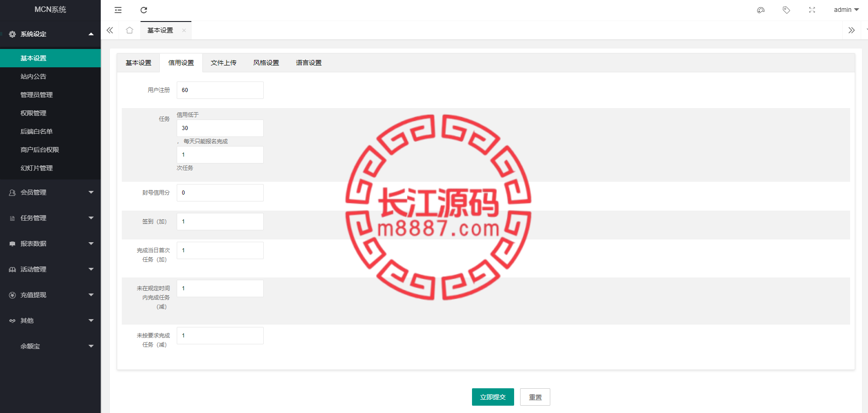Go to the home tab icon

[x=130, y=30]
